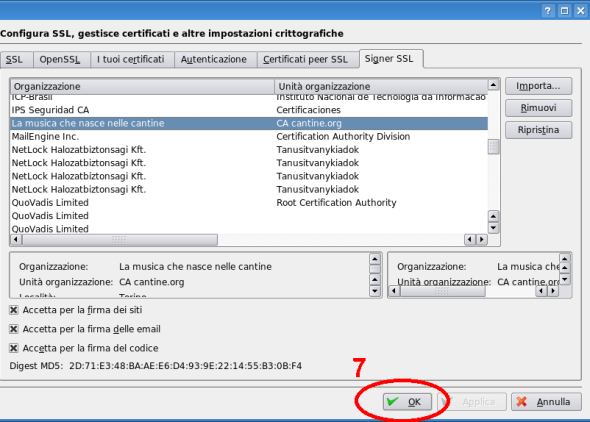Click bottom down arrow in left details pane scrollbar
The height and width of the screenshot is (422, 590).
point(375,291)
